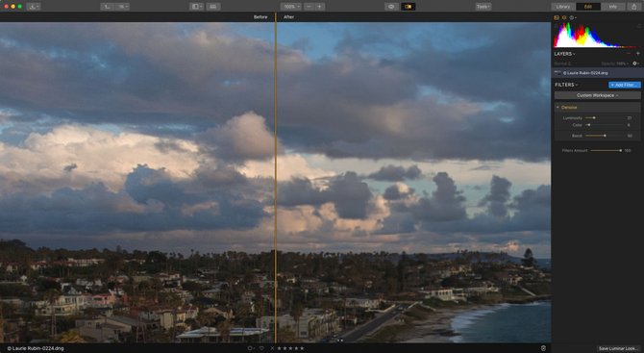This screenshot has height=353, width=644.
Task: Click the share/export icon in the toolbar
Action: pyautogui.click(x=634, y=7)
